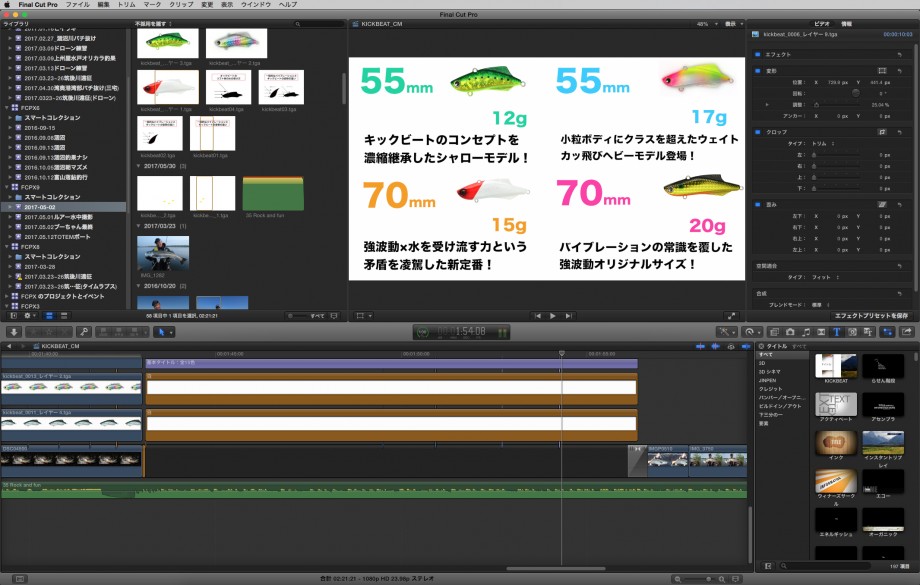
Task: Toggle solo headphones in timeline
Action: (731, 346)
